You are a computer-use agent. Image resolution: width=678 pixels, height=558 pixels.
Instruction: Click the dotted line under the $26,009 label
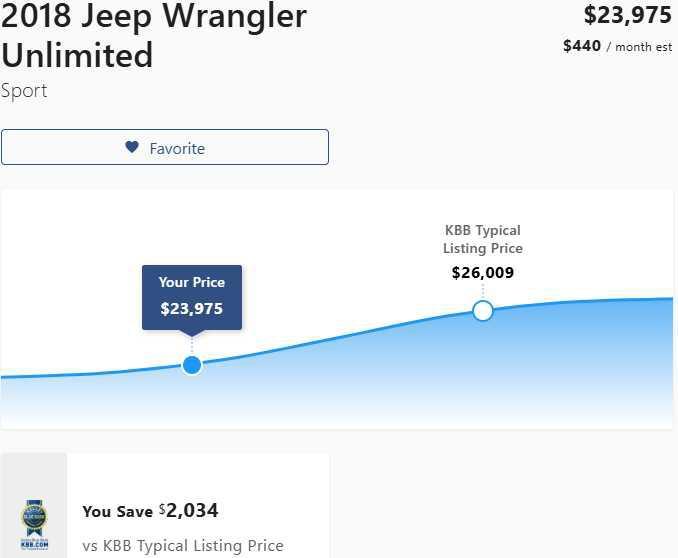[483, 292]
